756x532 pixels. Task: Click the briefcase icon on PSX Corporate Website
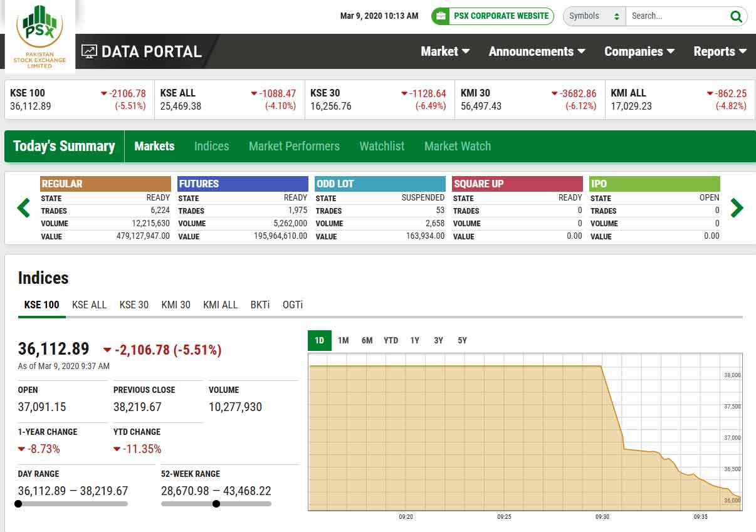click(440, 16)
